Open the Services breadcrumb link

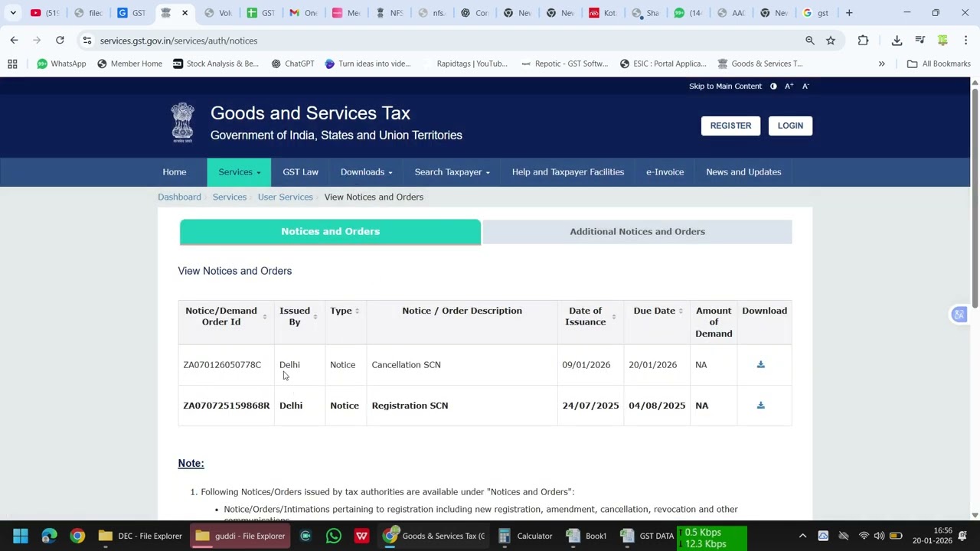pos(230,197)
